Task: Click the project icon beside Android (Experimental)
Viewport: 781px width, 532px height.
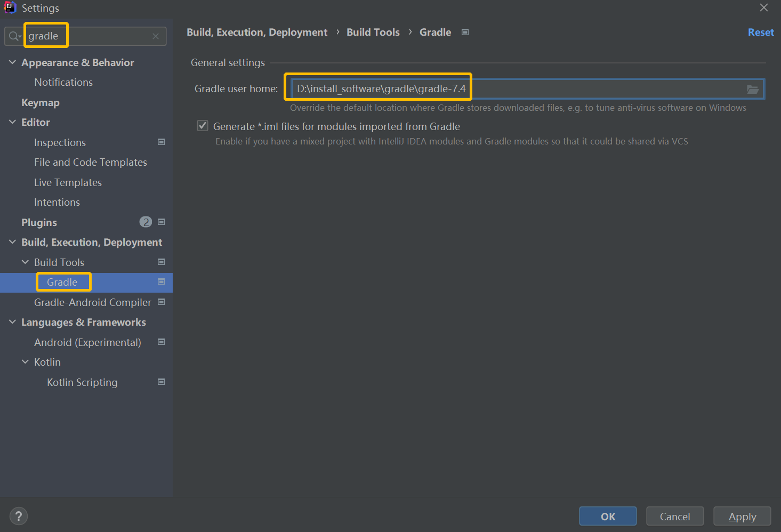Action: 162,342
